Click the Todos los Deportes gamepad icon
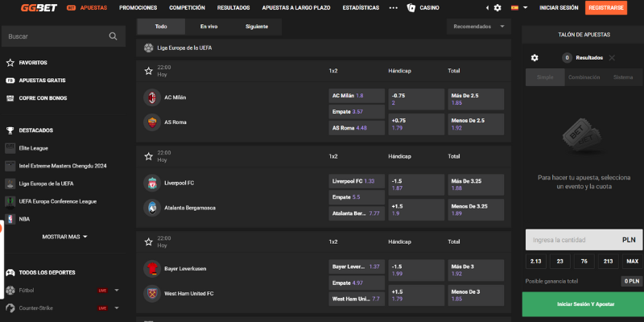This screenshot has height=322, width=644. tap(10, 273)
